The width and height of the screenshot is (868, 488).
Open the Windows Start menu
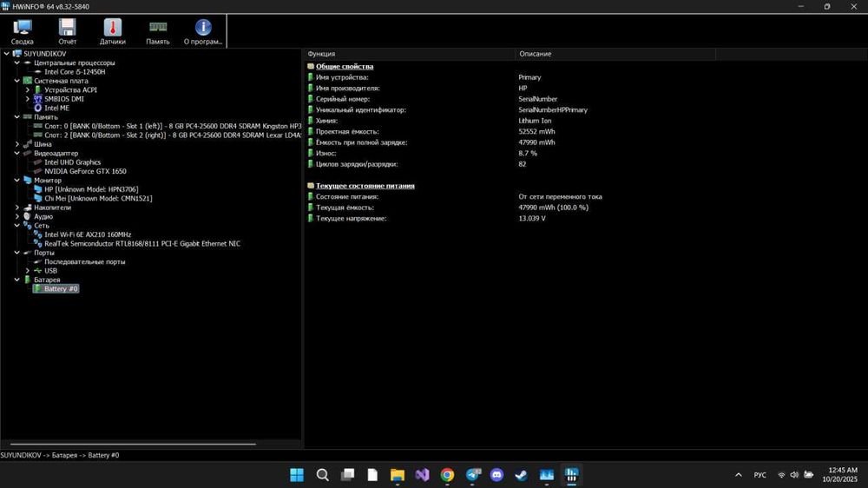pos(297,475)
